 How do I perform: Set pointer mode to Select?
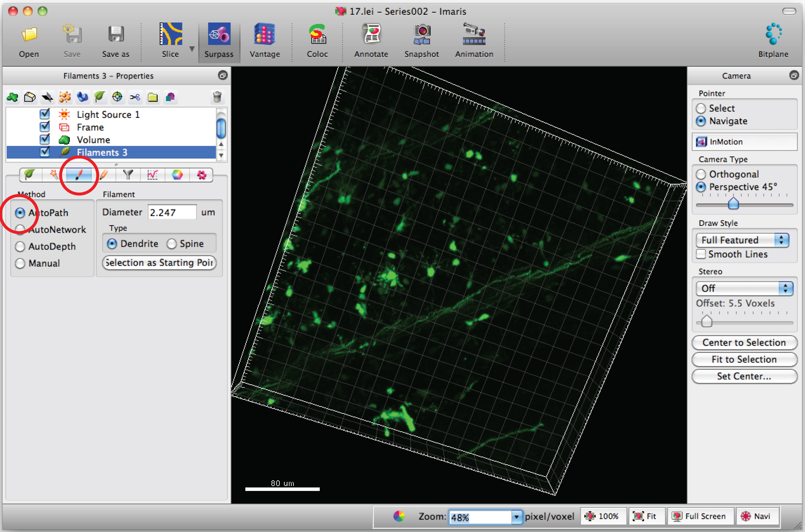pos(701,108)
